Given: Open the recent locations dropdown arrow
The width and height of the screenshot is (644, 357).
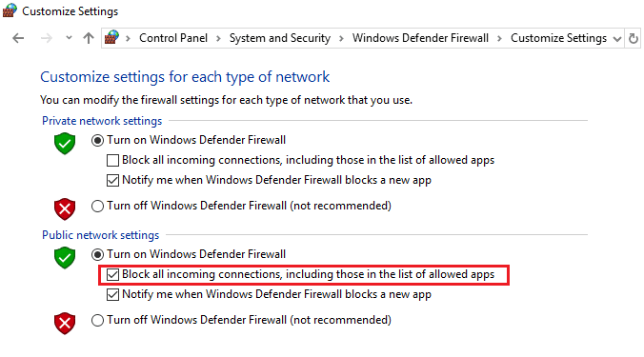Looking at the screenshot, I should click(69, 38).
